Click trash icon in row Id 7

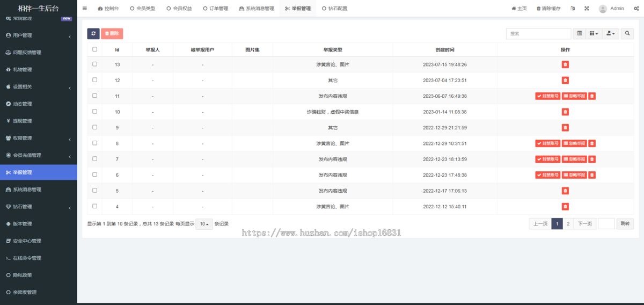coord(592,159)
